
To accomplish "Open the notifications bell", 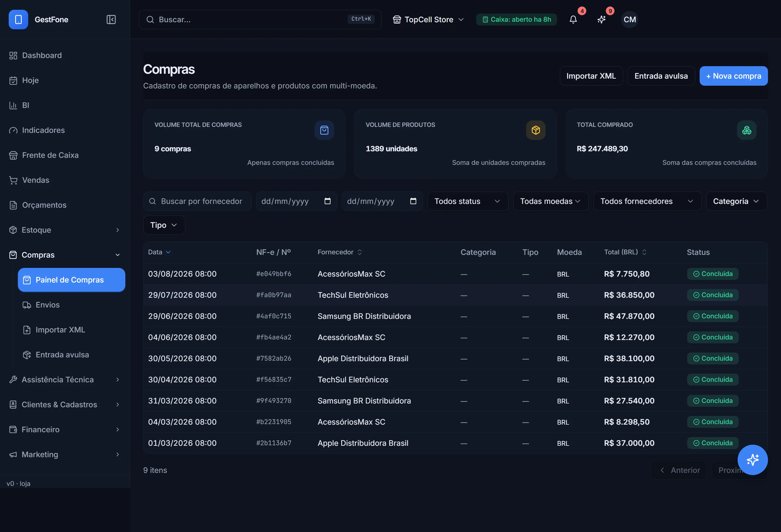I will click(573, 20).
